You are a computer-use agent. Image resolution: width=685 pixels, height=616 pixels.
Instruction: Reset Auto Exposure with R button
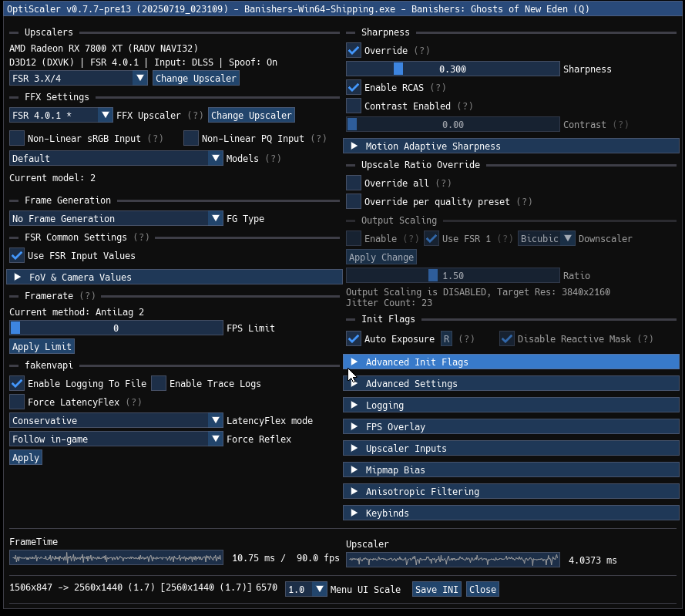(x=446, y=338)
